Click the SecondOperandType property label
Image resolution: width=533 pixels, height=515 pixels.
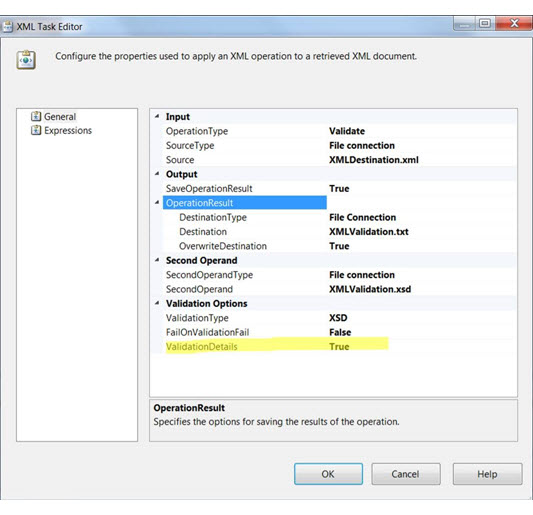pos(209,275)
